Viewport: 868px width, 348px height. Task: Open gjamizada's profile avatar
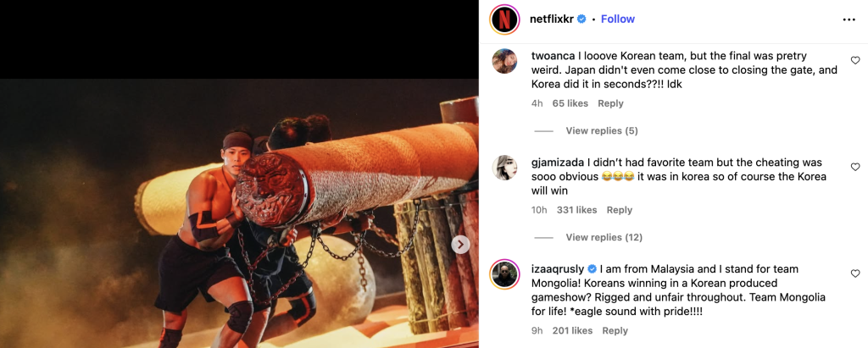[505, 168]
